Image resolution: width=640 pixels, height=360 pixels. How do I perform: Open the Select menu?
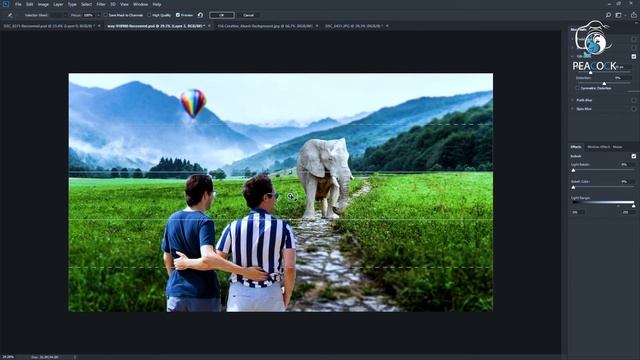(x=86, y=4)
